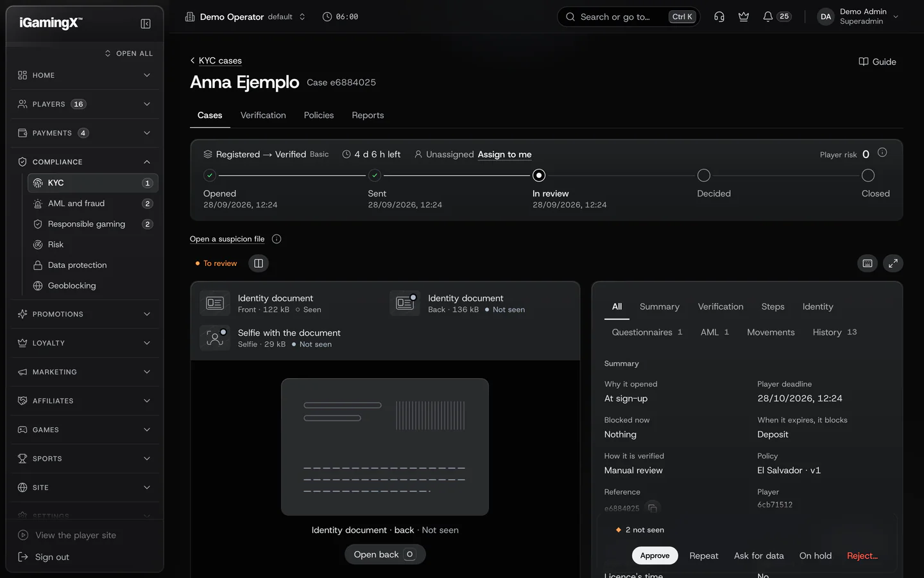Viewport: 924px width, 578px height.
Task: Click the Risk radar icon
Action: 38,245
